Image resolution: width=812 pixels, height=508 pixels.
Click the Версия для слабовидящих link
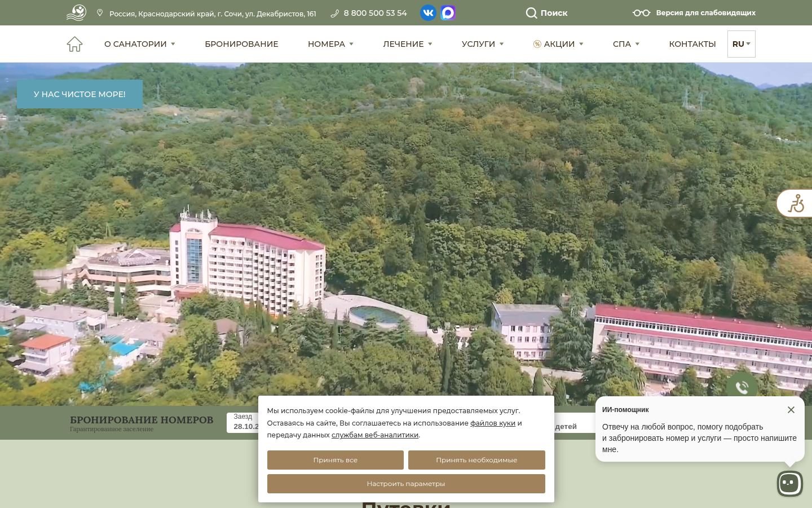tap(706, 13)
